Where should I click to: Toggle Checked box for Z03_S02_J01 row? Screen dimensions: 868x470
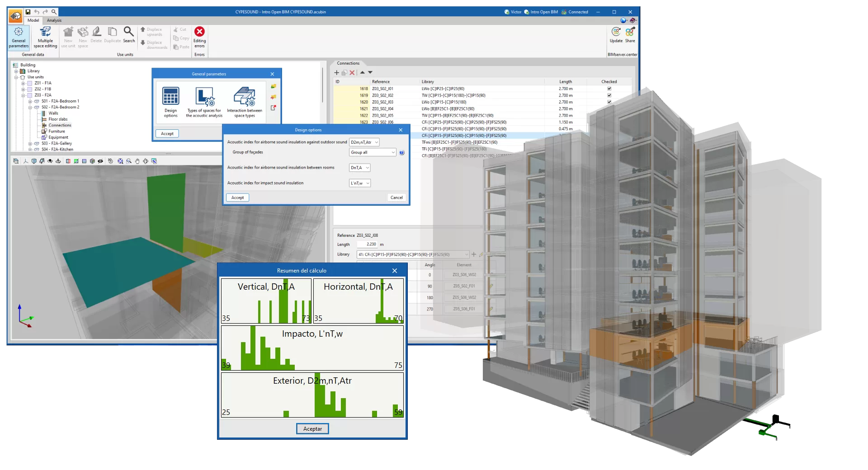[x=609, y=89]
